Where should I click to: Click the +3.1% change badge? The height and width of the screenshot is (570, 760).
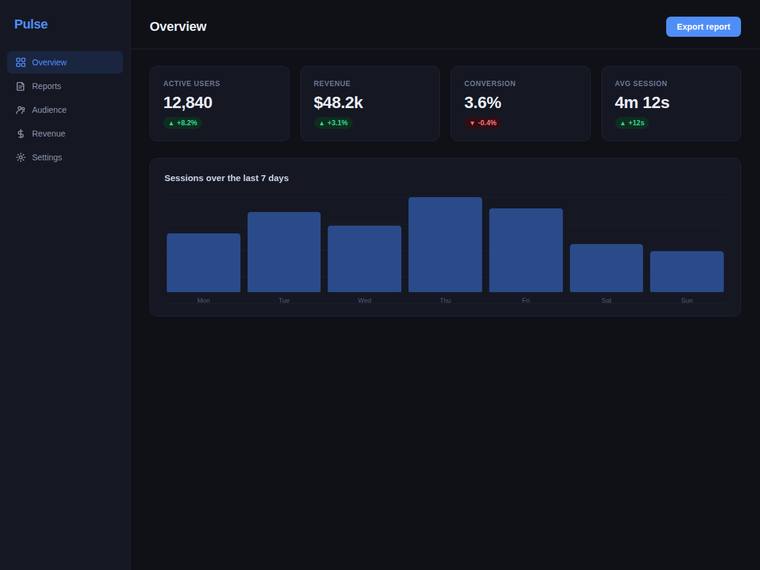coord(333,123)
